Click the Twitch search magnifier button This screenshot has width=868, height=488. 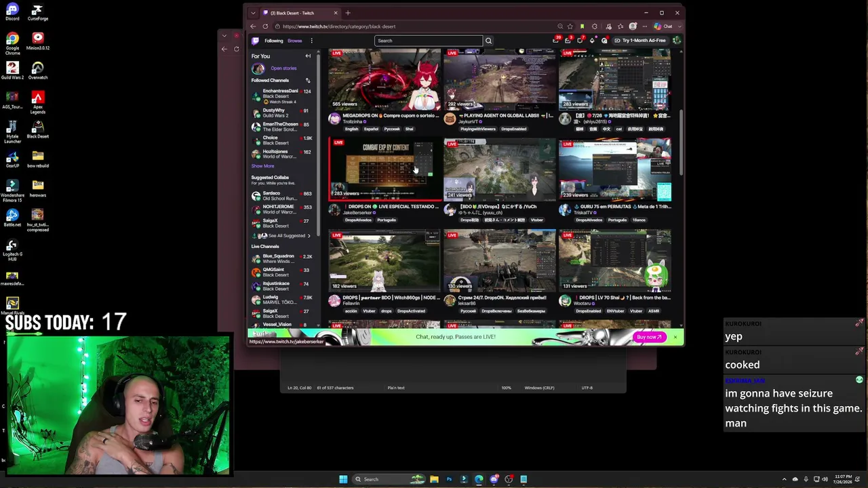coord(488,41)
